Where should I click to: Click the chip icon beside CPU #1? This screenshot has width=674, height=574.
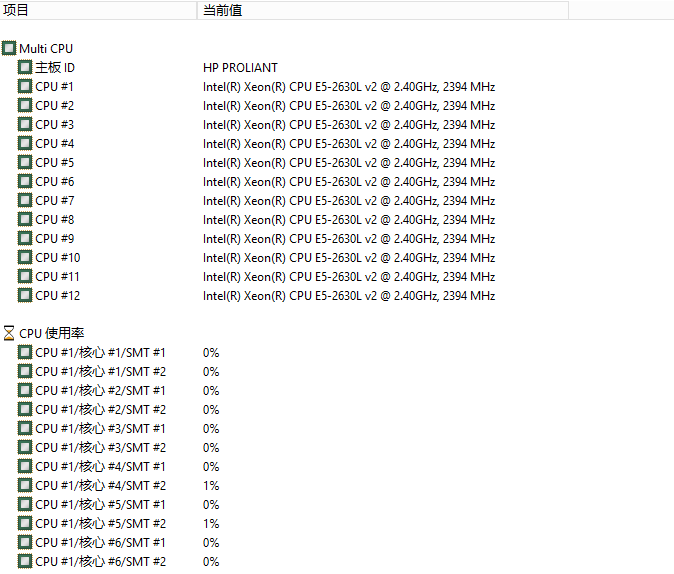25,87
